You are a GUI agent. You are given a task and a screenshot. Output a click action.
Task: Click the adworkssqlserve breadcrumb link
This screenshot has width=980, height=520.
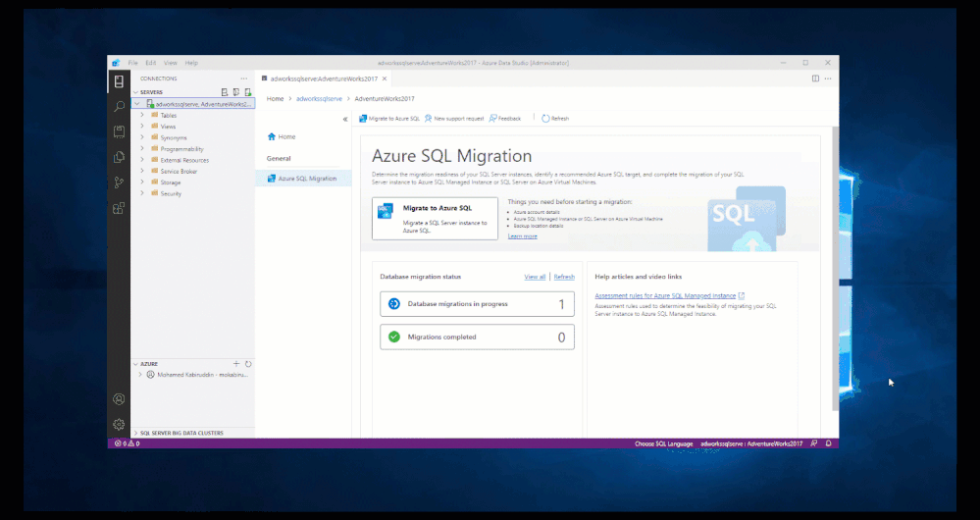(319, 99)
